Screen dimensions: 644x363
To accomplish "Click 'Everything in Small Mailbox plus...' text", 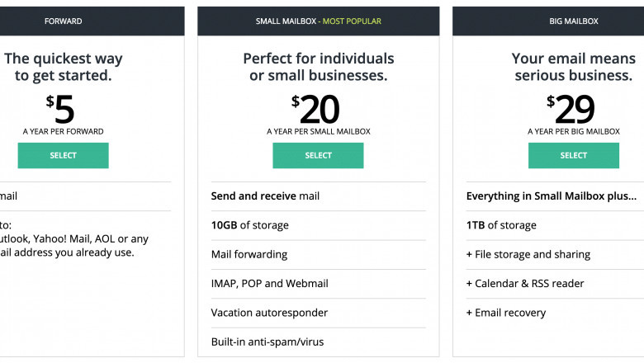I will (x=551, y=196).
